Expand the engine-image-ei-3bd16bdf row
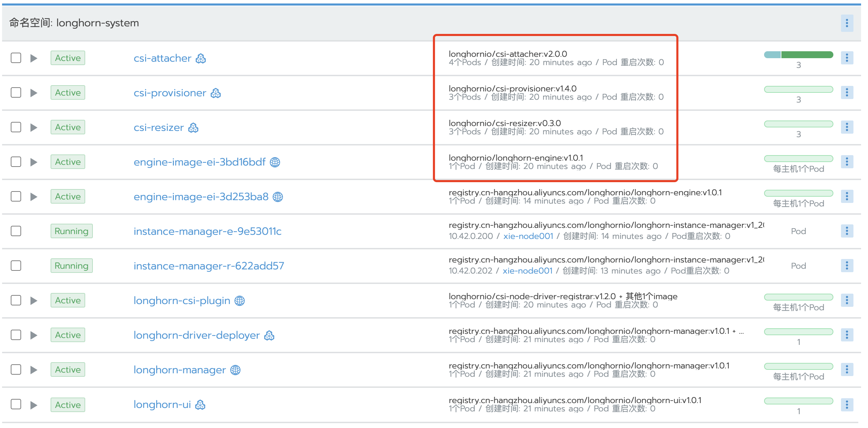Viewport: 868px width, 428px height. 34,162
